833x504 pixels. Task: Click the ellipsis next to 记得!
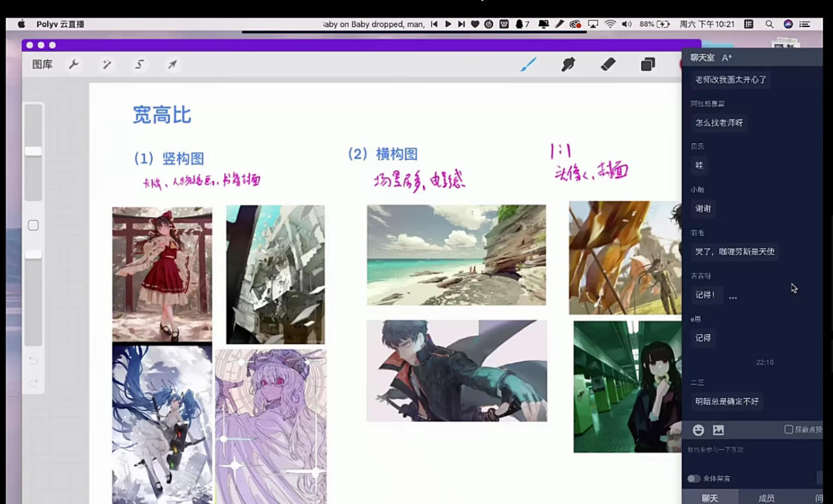[733, 297]
